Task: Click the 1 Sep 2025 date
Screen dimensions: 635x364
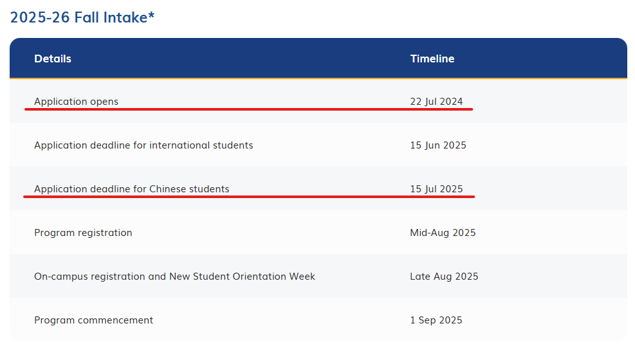Action: click(x=436, y=320)
